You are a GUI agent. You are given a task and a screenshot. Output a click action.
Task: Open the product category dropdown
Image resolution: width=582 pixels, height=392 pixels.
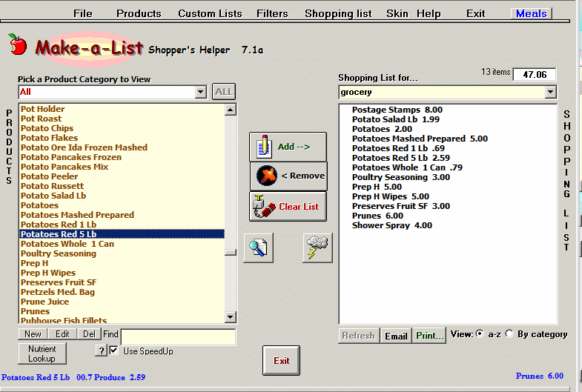tap(200, 92)
